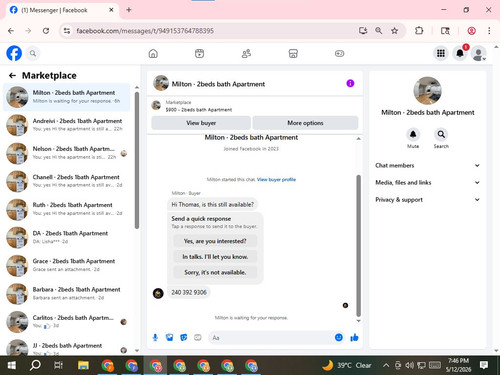
Task: Open the Facebook menu grid icon
Action: [441, 53]
